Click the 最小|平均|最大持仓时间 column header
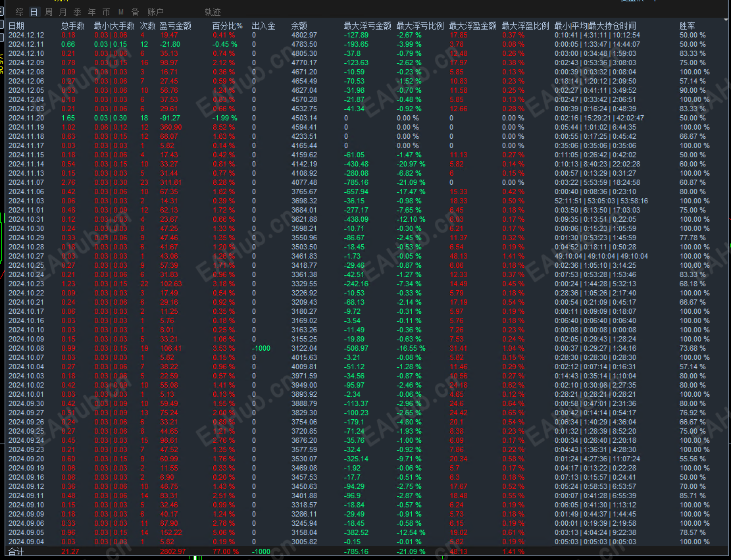 point(595,26)
